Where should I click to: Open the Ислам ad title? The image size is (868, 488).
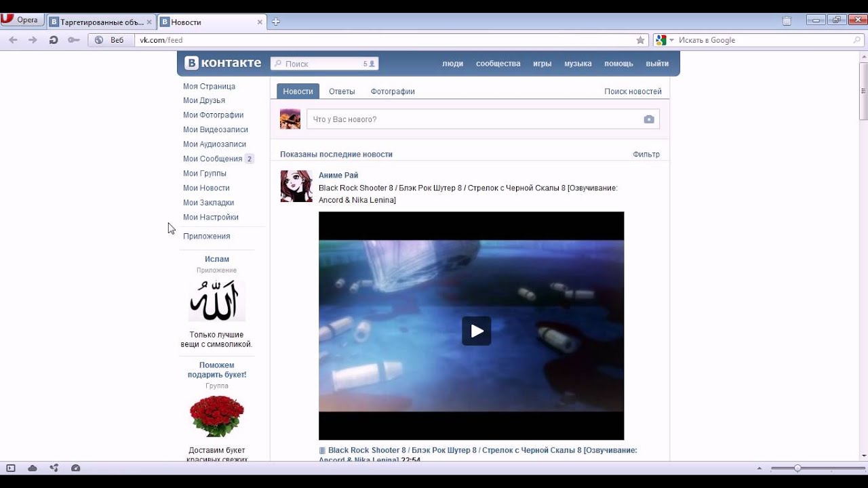pos(217,259)
